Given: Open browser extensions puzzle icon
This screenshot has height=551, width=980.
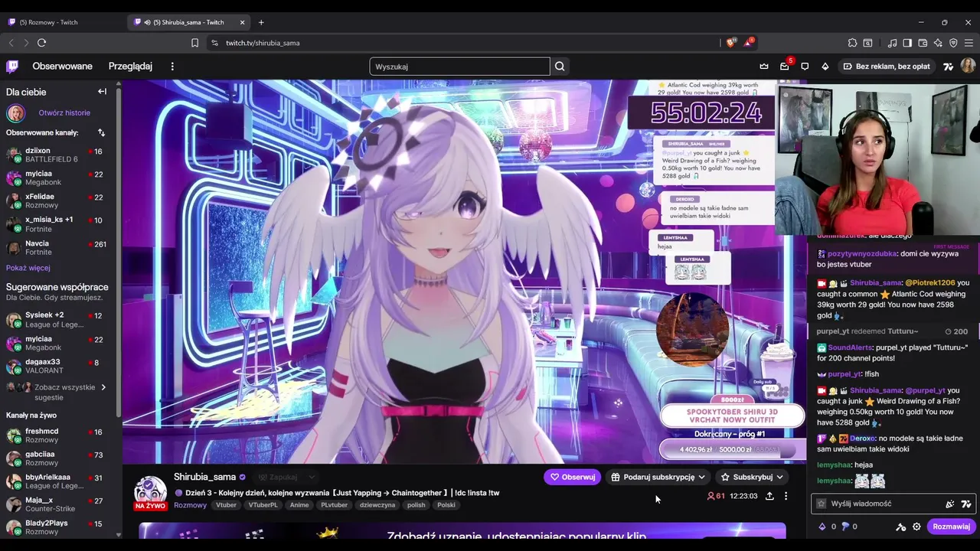Looking at the screenshot, I should tap(852, 43).
